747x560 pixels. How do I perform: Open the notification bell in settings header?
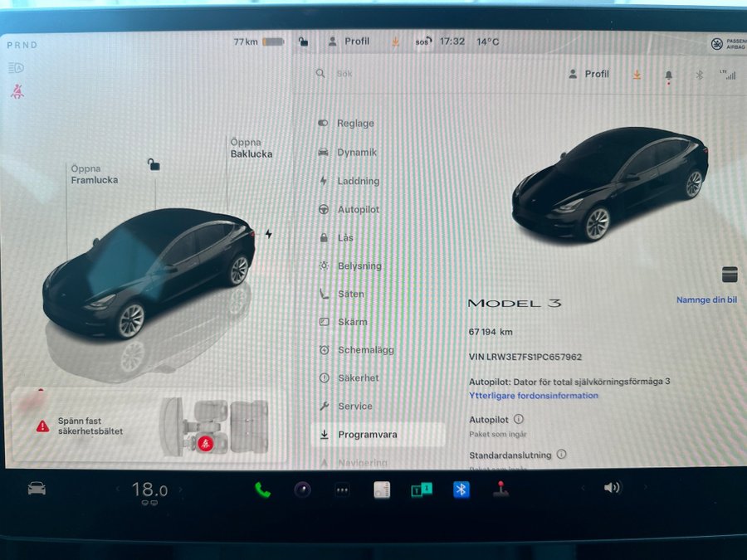(x=668, y=75)
